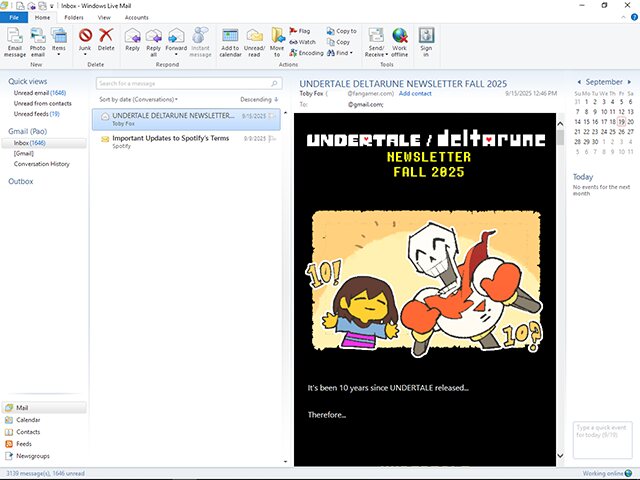Viewport: 640px width, 480px height.
Task: Open the Folders ribbon tab
Action: click(x=74, y=18)
